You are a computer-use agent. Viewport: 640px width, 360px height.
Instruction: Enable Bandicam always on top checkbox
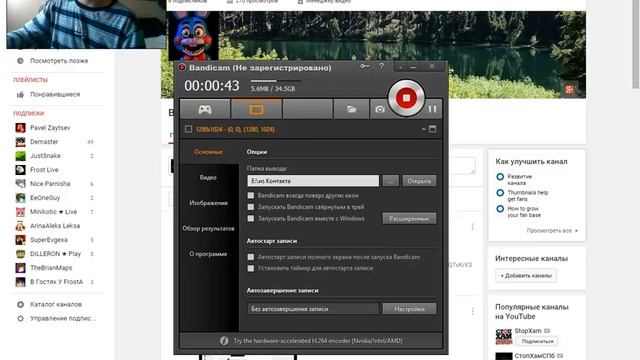[251, 196]
